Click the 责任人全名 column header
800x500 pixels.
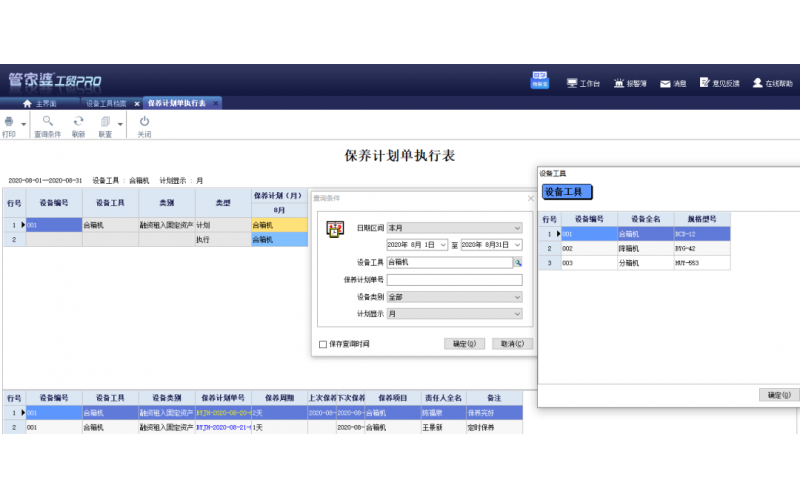click(x=443, y=398)
